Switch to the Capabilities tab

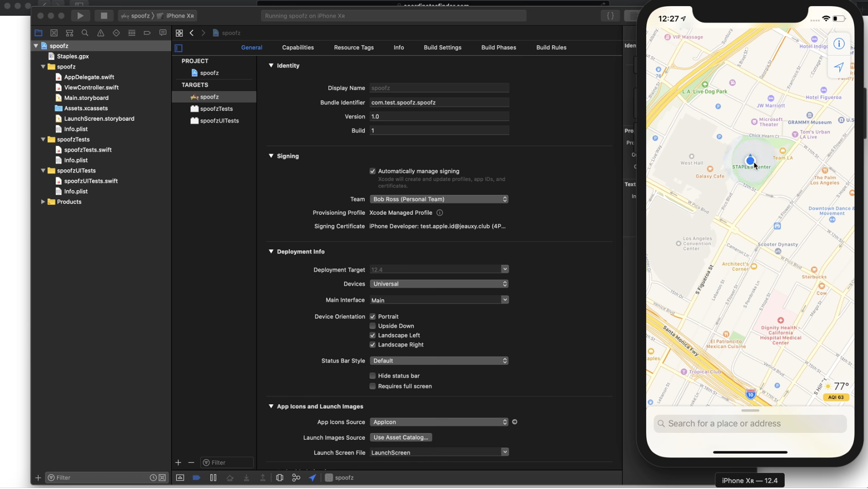click(298, 48)
